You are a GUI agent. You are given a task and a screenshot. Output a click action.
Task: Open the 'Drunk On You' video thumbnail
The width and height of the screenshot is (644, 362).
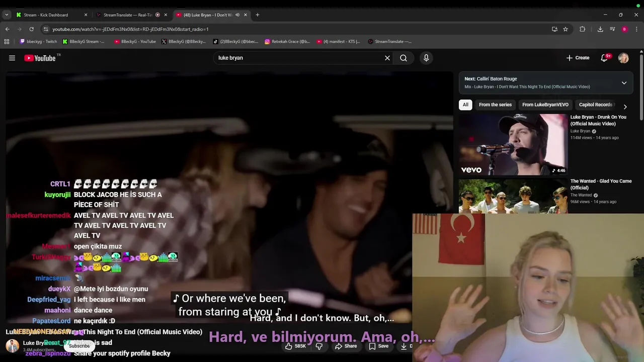tap(513, 144)
